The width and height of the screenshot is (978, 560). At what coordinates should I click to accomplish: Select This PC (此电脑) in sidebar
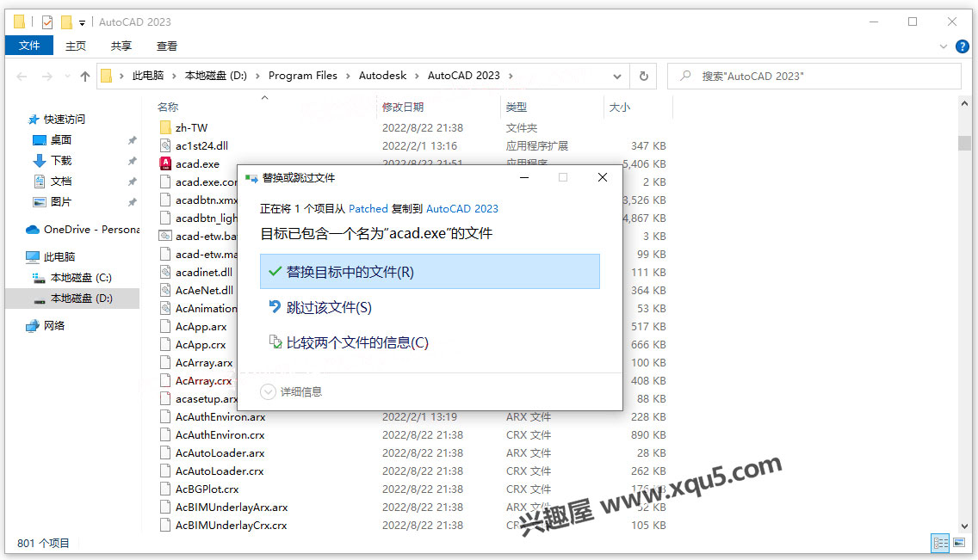pos(51,256)
